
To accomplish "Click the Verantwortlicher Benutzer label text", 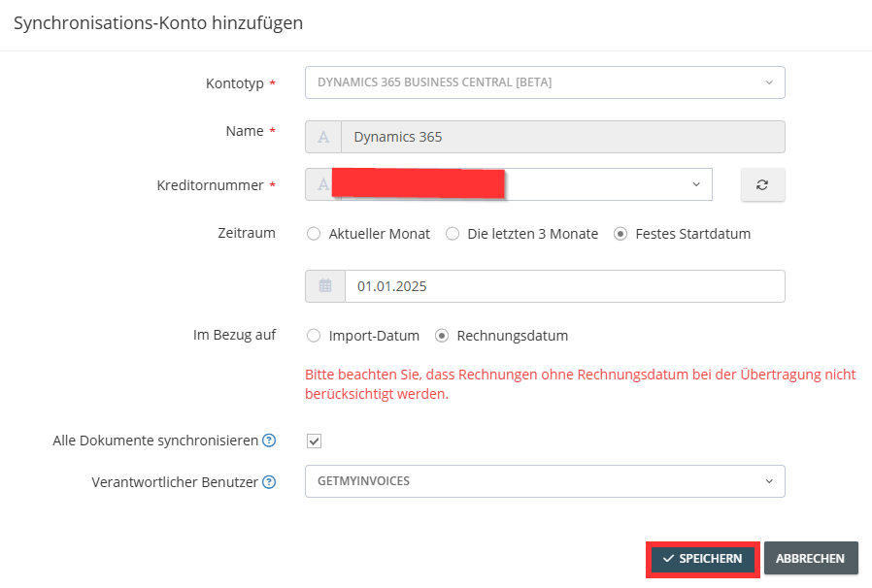I will tap(175, 482).
